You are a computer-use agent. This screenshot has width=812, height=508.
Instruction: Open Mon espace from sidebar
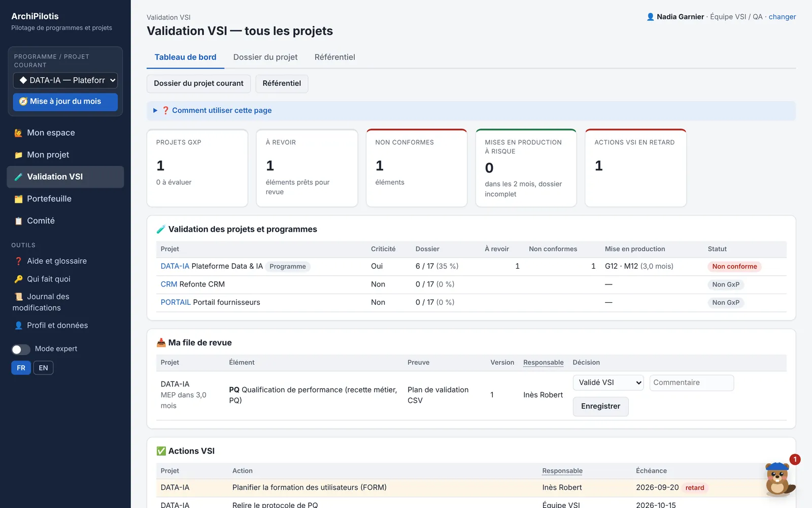(65, 133)
